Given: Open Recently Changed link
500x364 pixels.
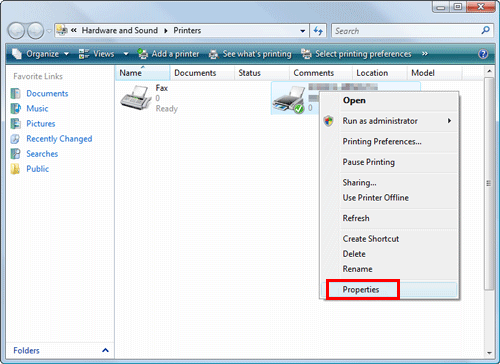Looking at the screenshot, I should 59,139.
